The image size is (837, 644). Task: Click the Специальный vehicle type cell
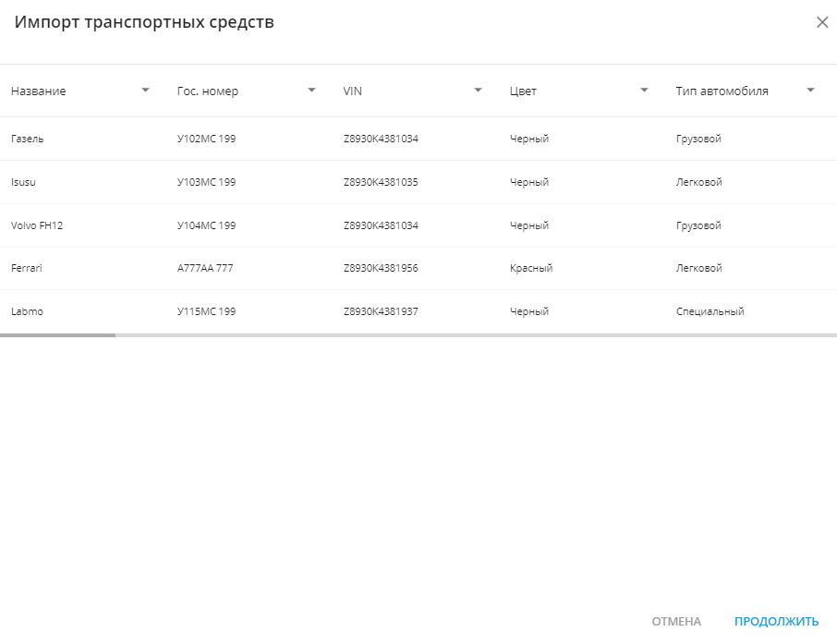[710, 311]
